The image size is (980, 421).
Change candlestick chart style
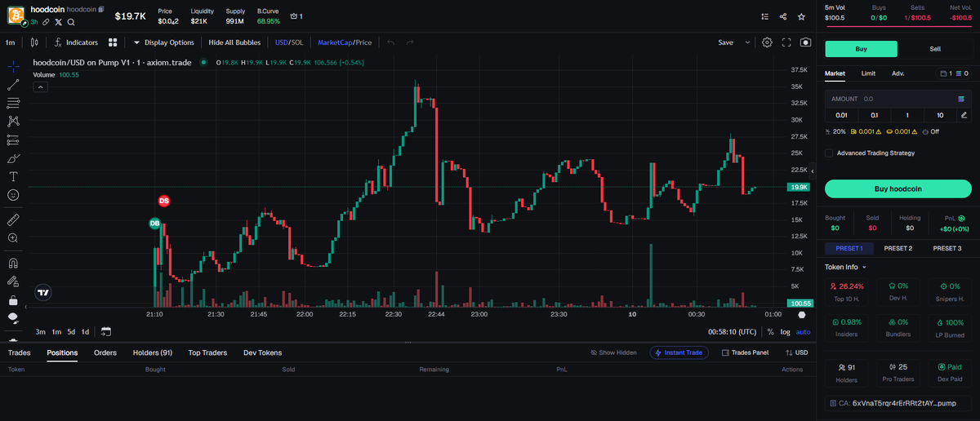pyautogui.click(x=34, y=42)
